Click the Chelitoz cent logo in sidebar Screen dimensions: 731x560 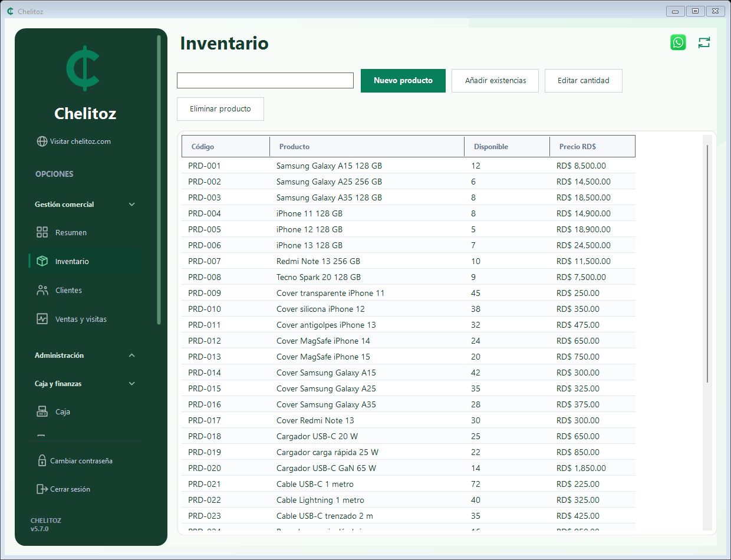click(x=83, y=68)
